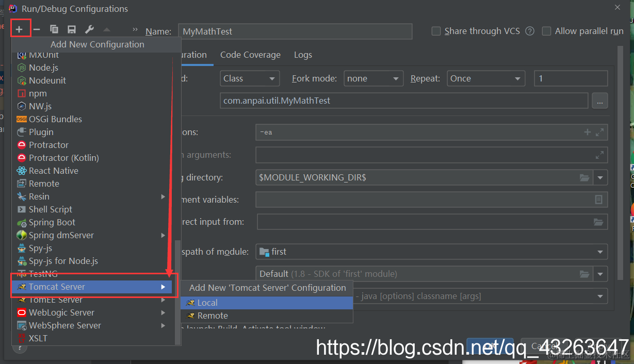Click the Add New Configuration plus icon

[19, 29]
